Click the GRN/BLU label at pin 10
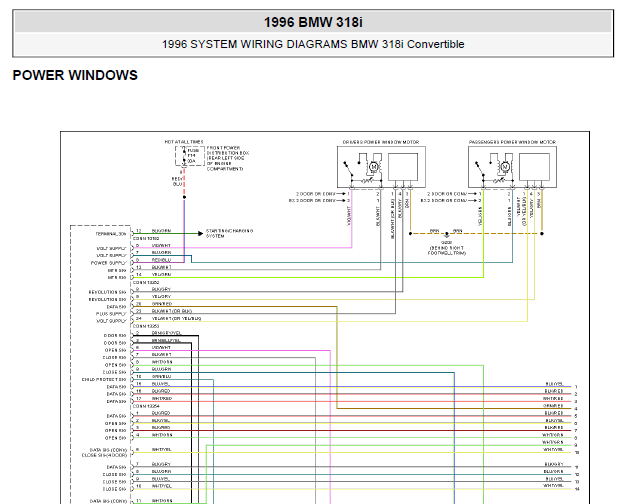 161,376
